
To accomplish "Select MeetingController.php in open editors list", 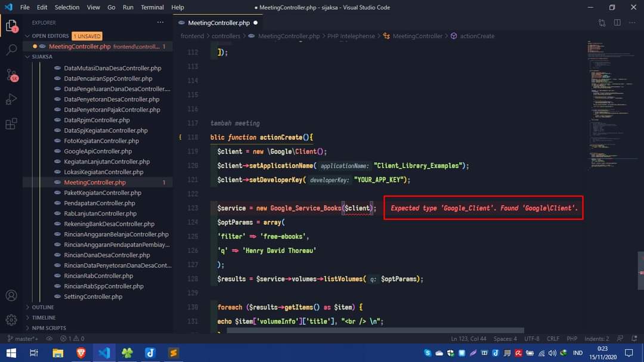I will coord(98,47).
